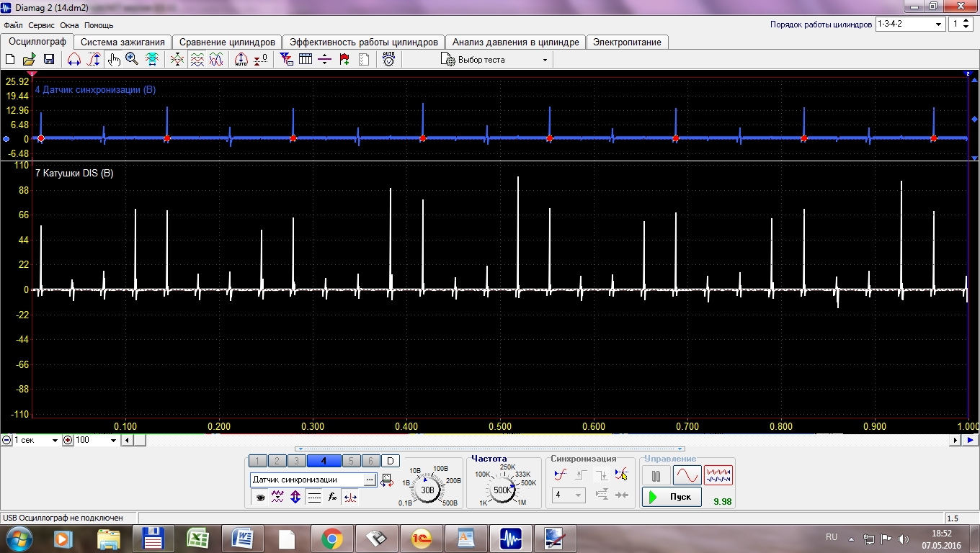Click the timeline scroll left arrow
The image size is (980, 553).
[x=127, y=440]
